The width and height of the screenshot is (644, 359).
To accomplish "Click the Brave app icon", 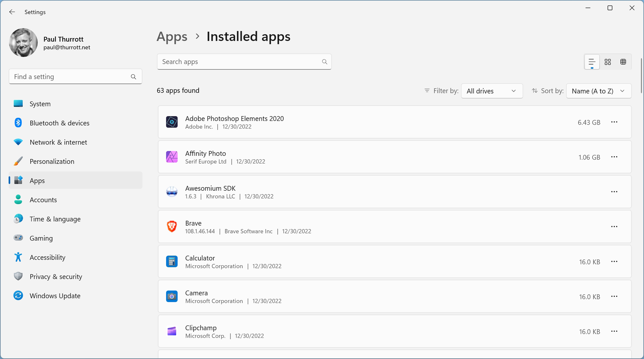I will point(172,227).
